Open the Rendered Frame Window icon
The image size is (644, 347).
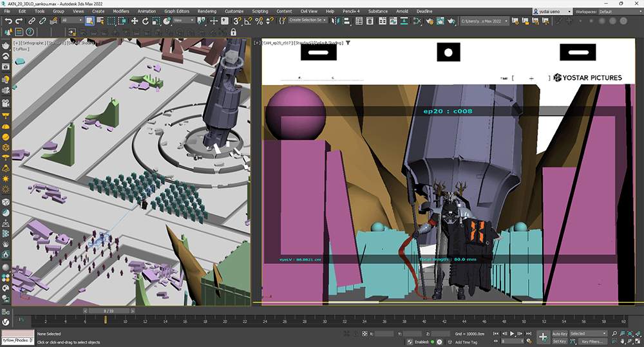(440, 21)
